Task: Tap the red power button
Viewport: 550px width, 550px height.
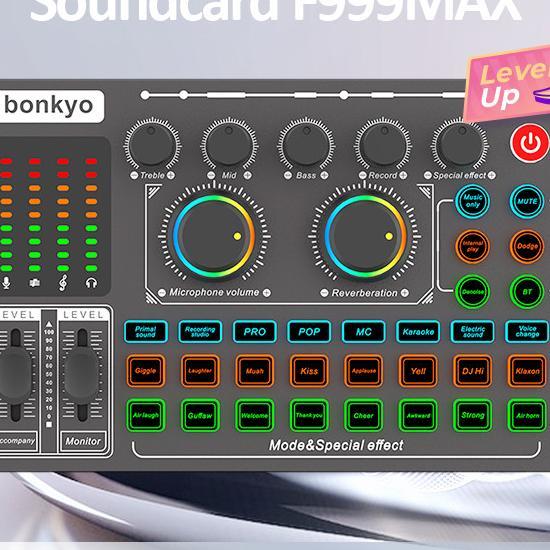Action: [530, 143]
